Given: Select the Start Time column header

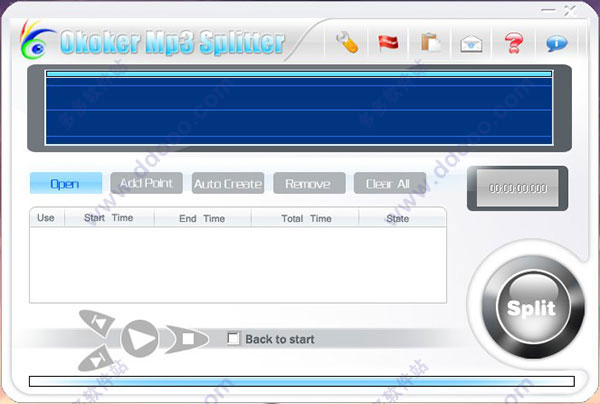Looking at the screenshot, I should (x=109, y=218).
